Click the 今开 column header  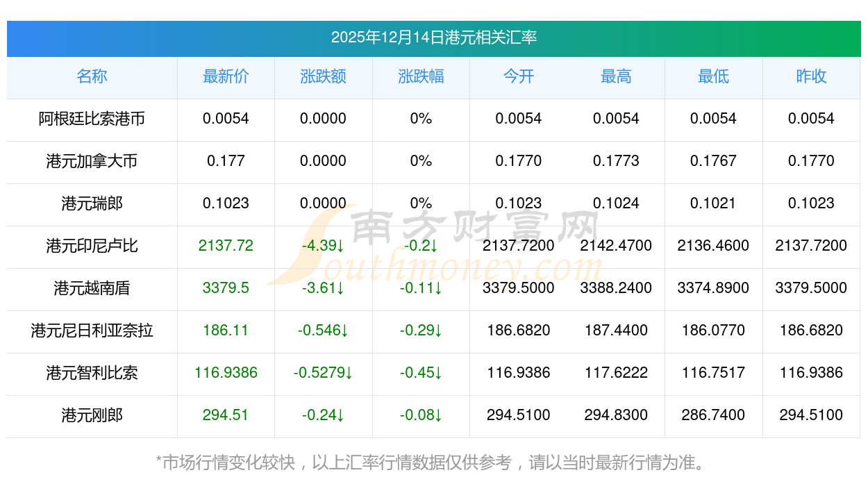click(x=518, y=76)
